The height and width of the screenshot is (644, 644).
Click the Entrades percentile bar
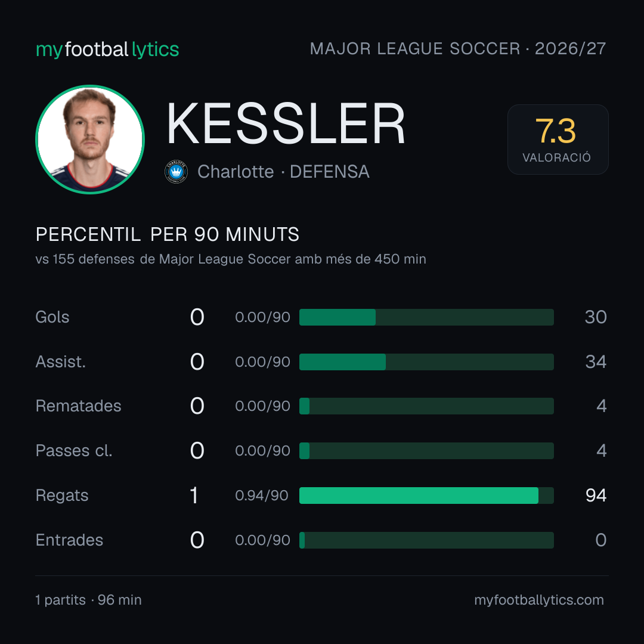pos(426,540)
